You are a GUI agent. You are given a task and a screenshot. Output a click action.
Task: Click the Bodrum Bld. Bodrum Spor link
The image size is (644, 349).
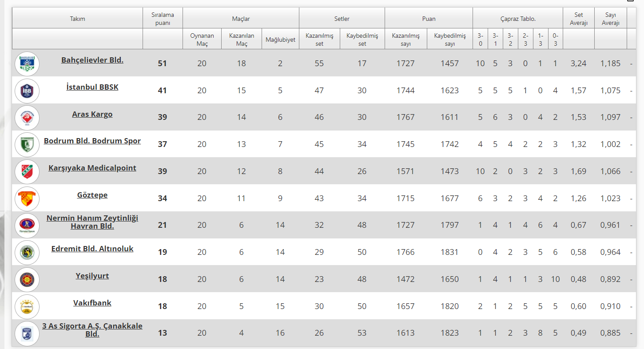pyautogui.click(x=92, y=141)
